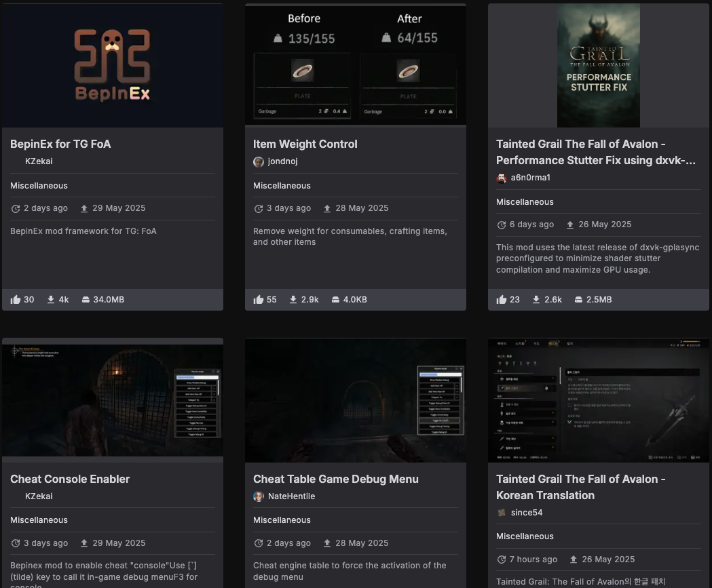Click the endorsement count "55"
The width and height of the screenshot is (712, 588).
(271, 300)
